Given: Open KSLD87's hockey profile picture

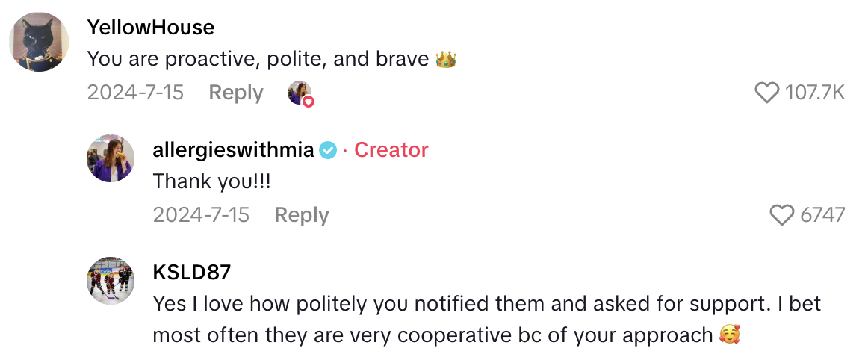Looking at the screenshot, I should pyautogui.click(x=111, y=281).
